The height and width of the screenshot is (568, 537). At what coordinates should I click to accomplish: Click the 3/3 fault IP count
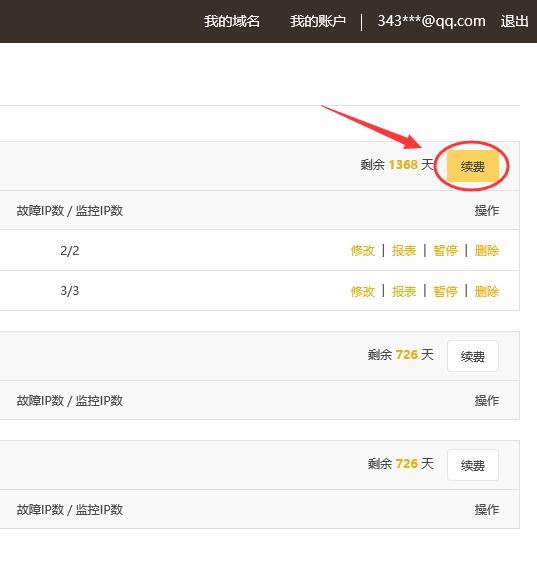70,291
